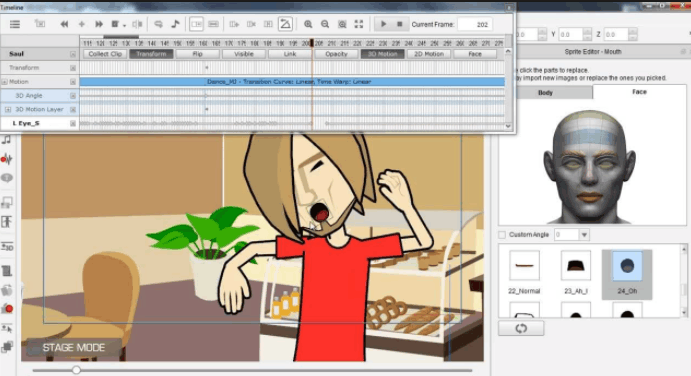Close the L Eye_S track row

(x=73, y=123)
